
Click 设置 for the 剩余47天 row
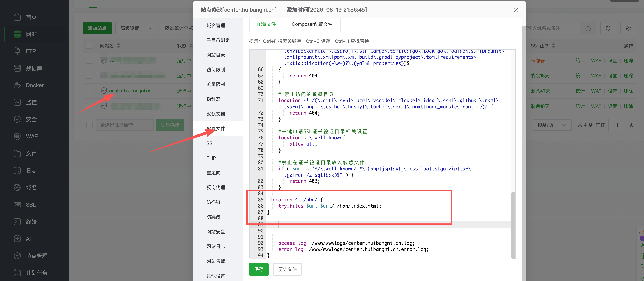pyautogui.click(x=612, y=91)
